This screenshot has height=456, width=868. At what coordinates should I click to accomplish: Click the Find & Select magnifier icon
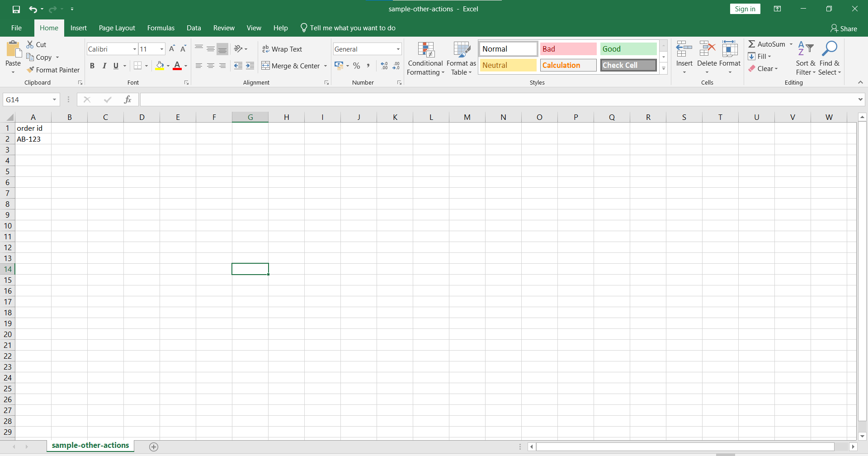point(829,49)
